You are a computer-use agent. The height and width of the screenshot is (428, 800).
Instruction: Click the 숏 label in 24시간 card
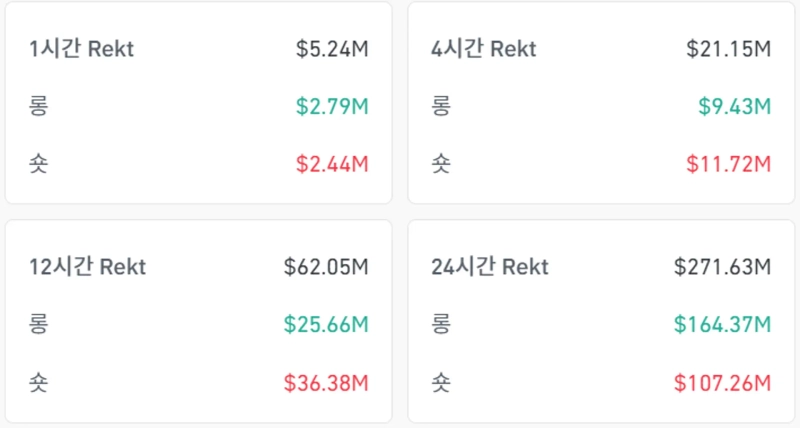[x=440, y=382]
